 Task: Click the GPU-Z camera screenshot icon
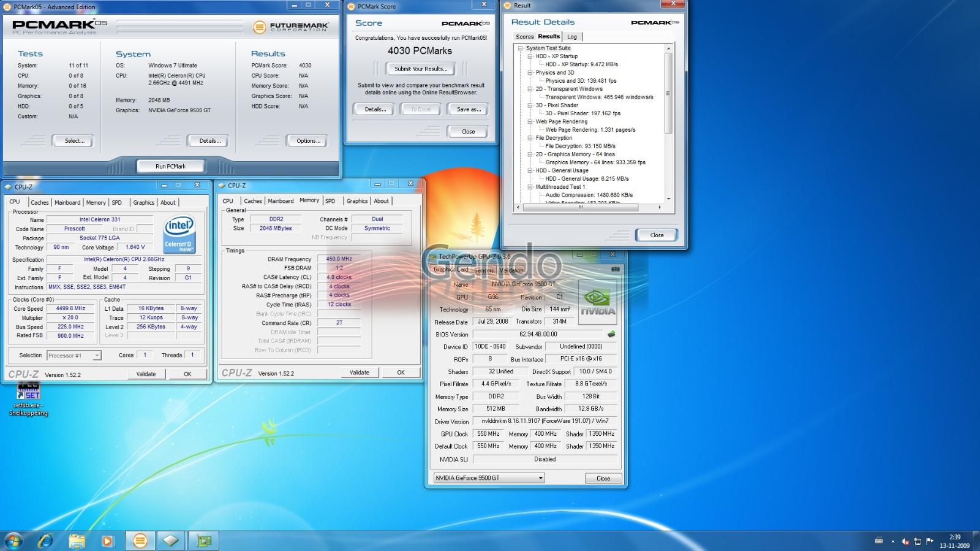click(x=615, y=269)
